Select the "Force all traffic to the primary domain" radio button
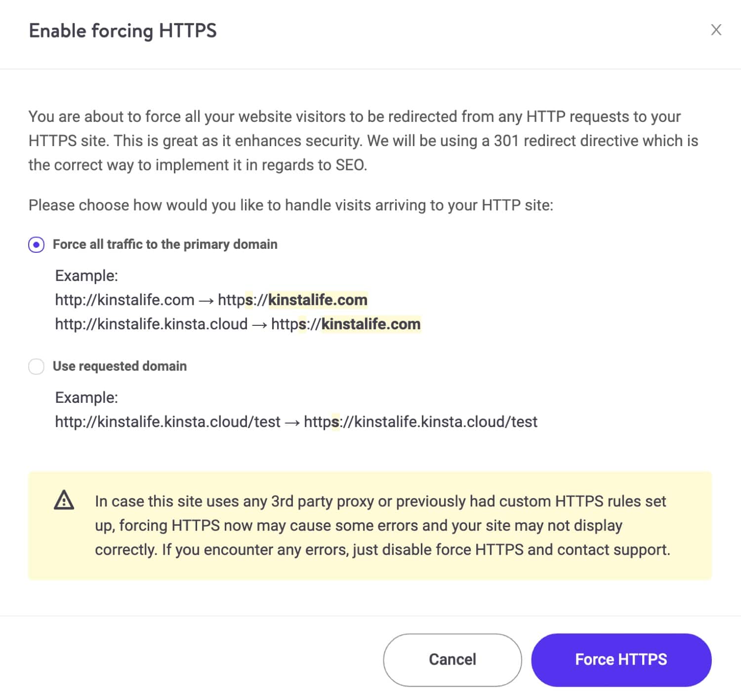Screen dimensions: 741x700 pos(36,244)
